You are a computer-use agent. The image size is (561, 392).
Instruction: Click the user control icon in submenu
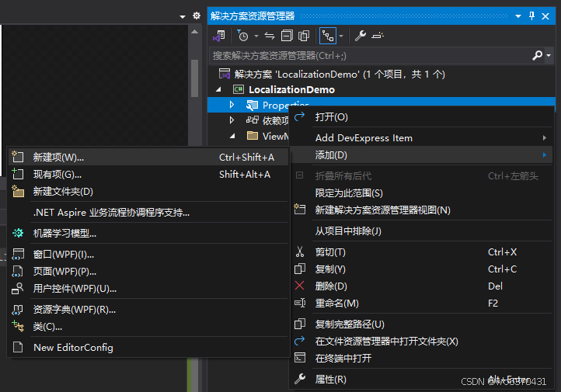point(18,288)
